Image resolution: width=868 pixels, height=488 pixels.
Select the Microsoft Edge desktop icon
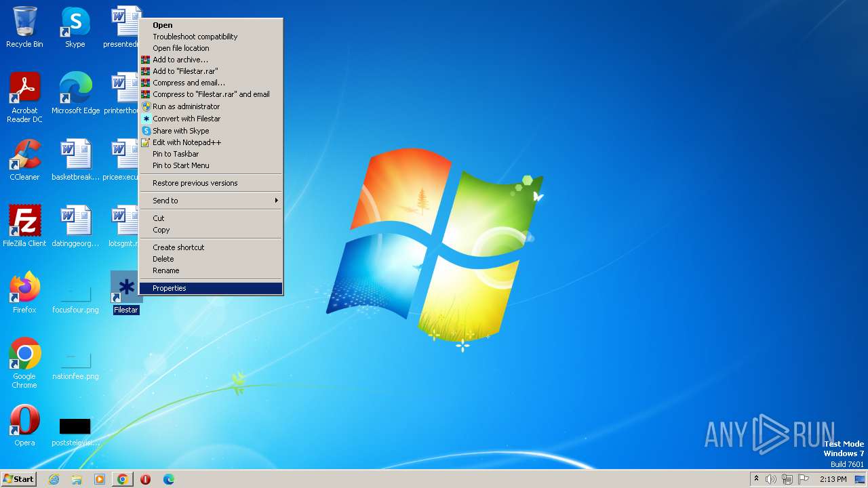[x=75, y=94]
